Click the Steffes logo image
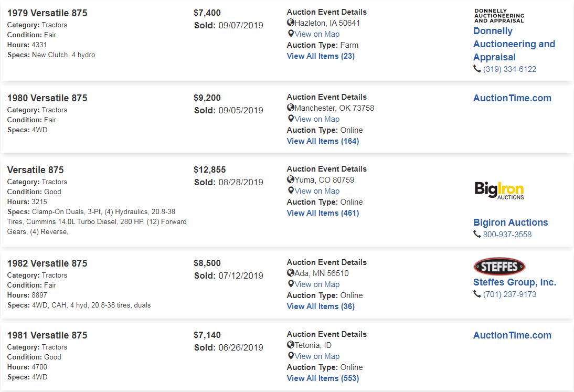The height and width of the screenshot is (392, 574). click(499, 267)
